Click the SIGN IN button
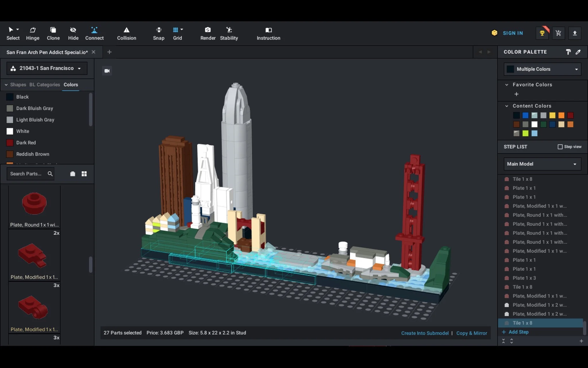This screenshot has height=368, width=588. click(513, 33)
